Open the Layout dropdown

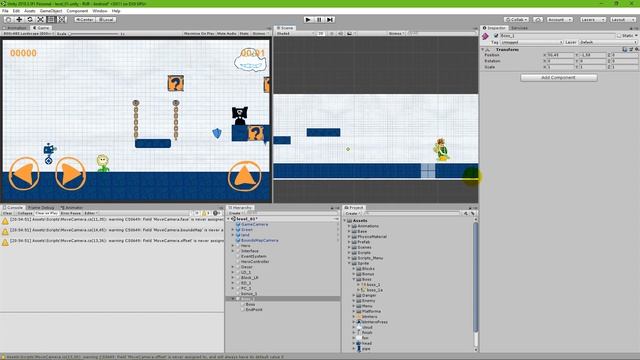[623, 20]
